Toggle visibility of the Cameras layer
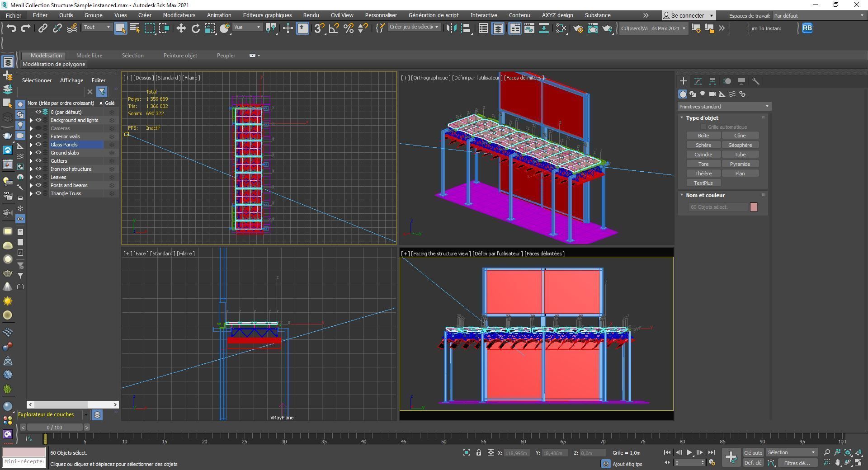The height and width of the screenshot is (470, 868). (x=38, y=128)
